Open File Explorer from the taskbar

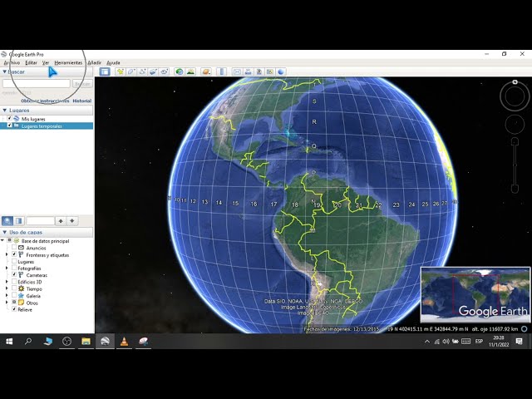(x=86, y=342)
